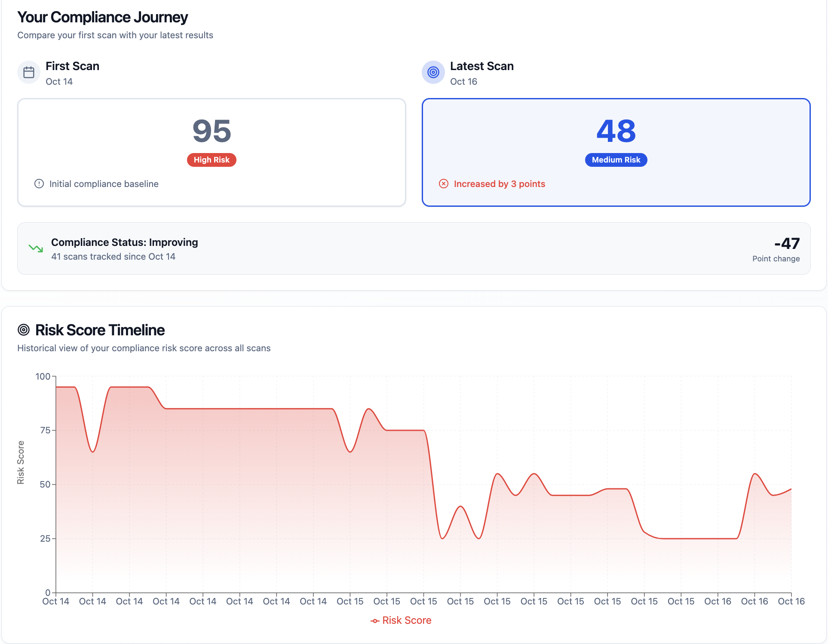Click the Increased by 3 points text
This screenshot has width=828, height=644.
coord(499,184)
